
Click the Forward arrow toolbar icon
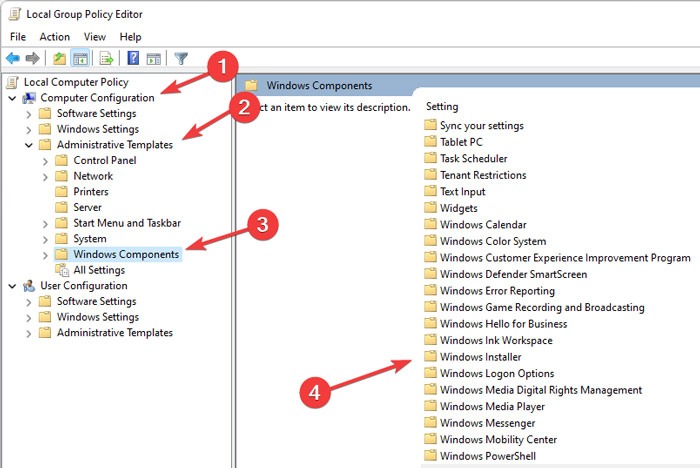point(33,58)
